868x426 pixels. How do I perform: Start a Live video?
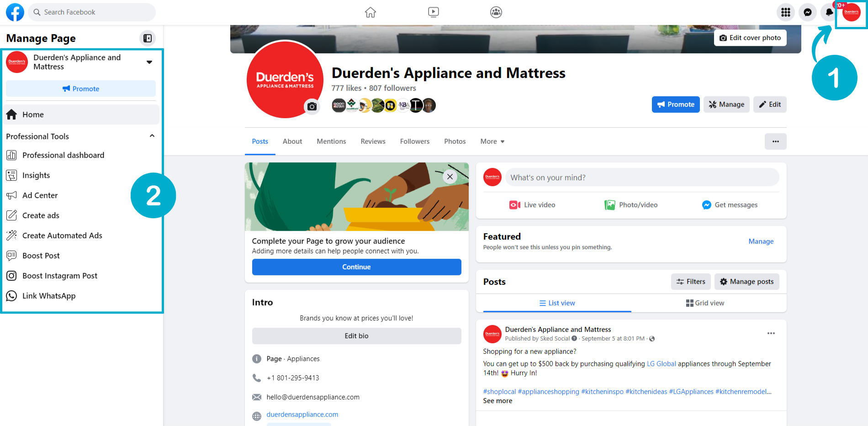pos(532,205)
